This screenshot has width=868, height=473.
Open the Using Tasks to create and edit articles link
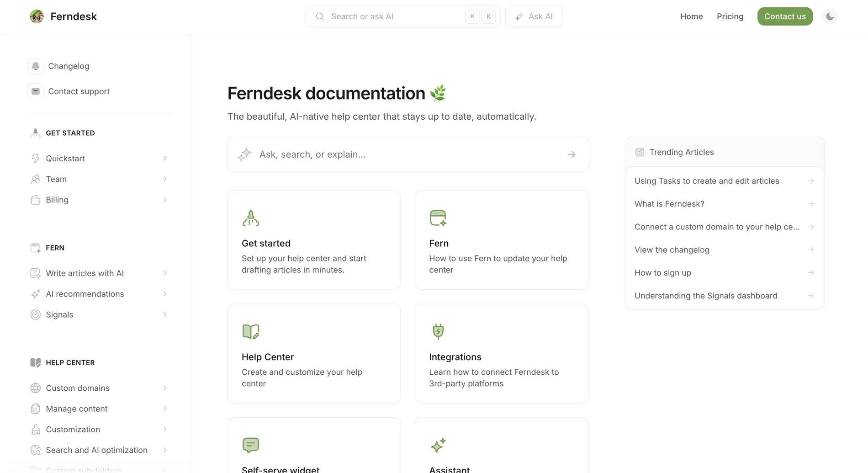(706, 181)
